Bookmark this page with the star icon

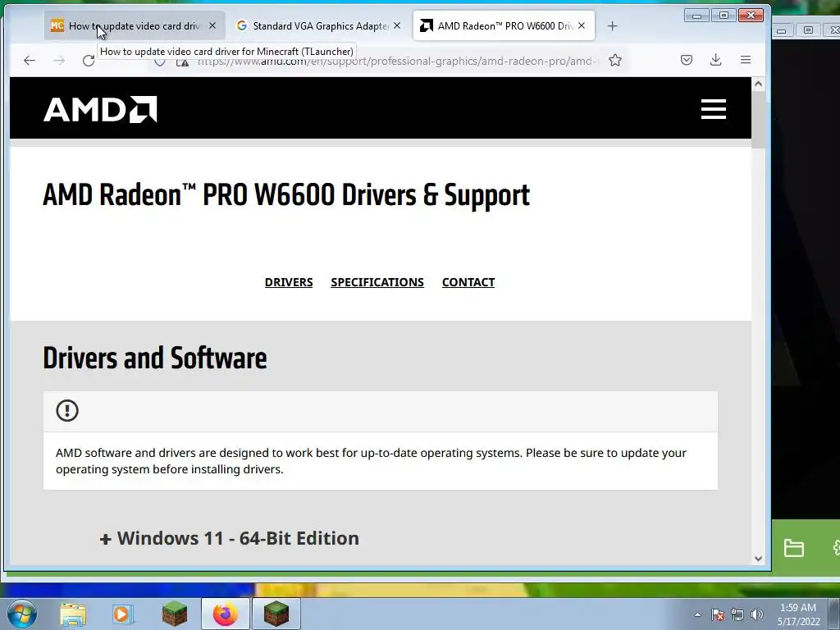615,60
